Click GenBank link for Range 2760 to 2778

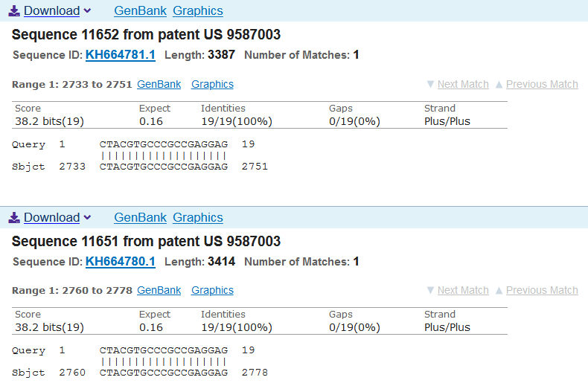point(159,291)
